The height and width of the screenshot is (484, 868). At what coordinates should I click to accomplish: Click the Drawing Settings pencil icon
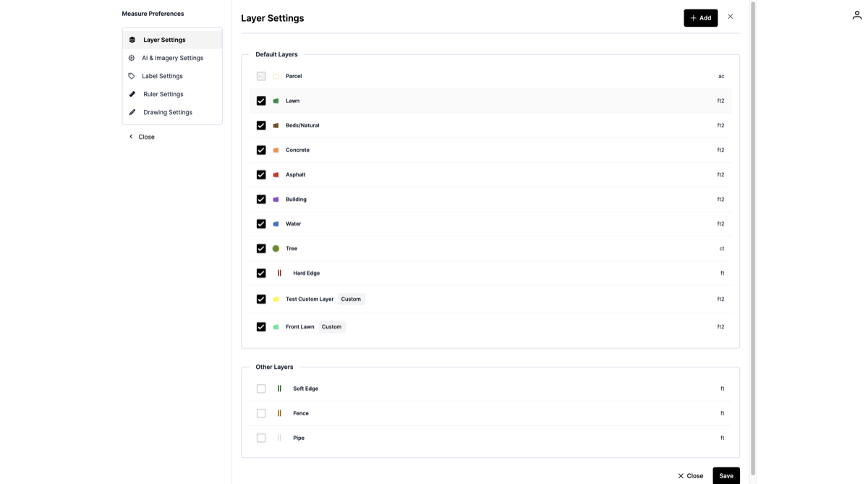click(132, 112)
